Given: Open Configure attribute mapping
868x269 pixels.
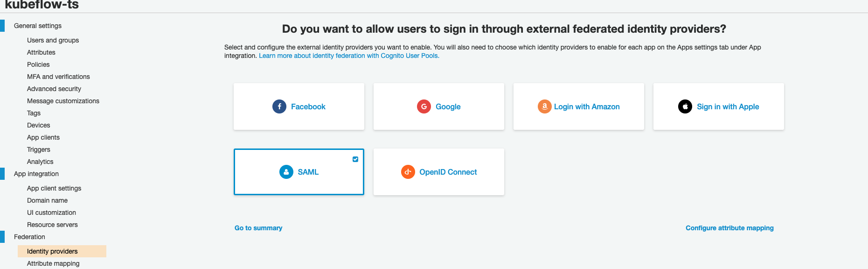Looking at the screenshot, I should 729,228.
